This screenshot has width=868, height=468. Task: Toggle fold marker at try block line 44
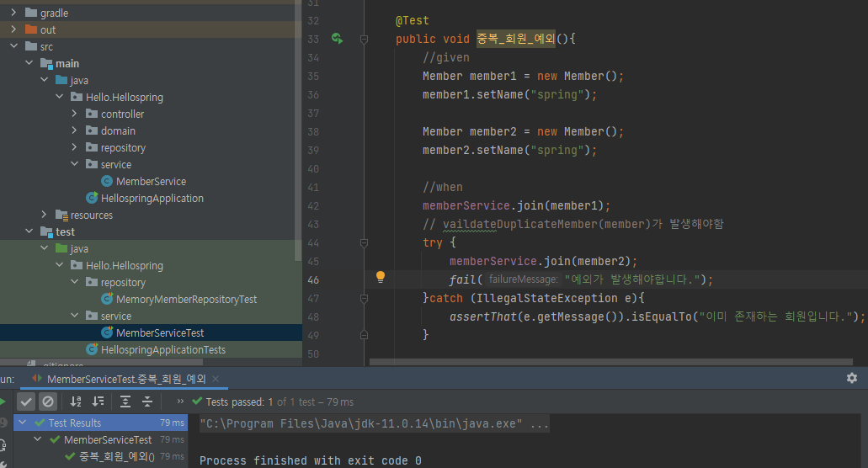(x=364, y=243)
